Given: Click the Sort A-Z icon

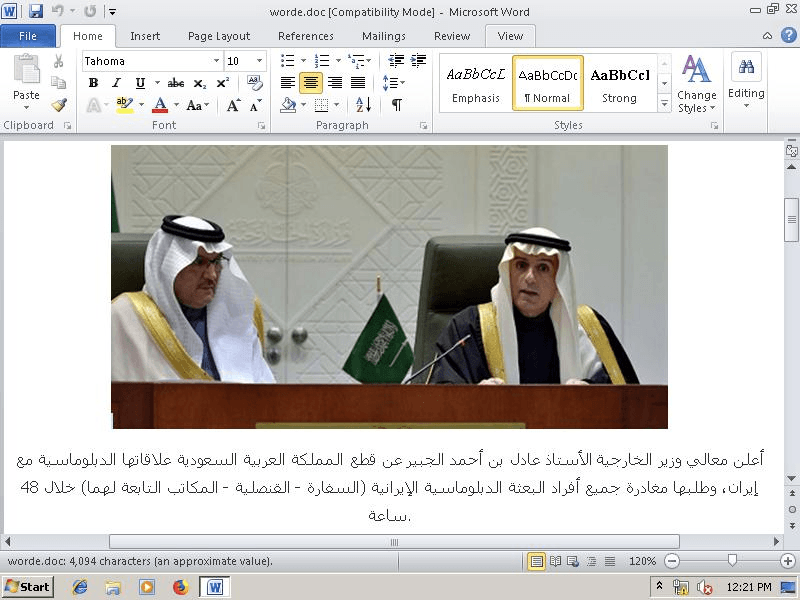Looking at the screenshot, I should coord(363,105).
